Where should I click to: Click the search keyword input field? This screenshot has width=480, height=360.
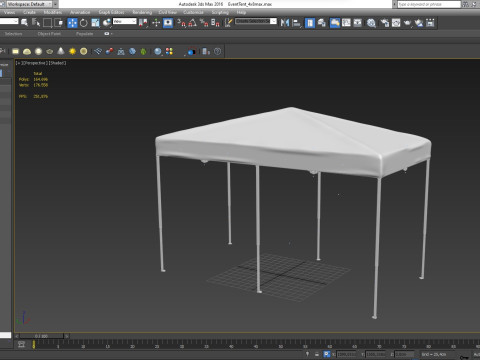click(x=429, y=4)
